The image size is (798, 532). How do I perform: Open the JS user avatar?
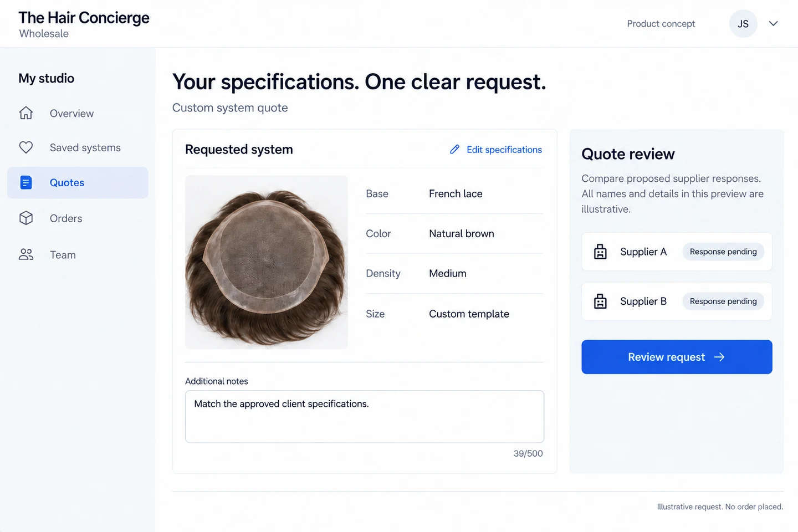(743, 24)
